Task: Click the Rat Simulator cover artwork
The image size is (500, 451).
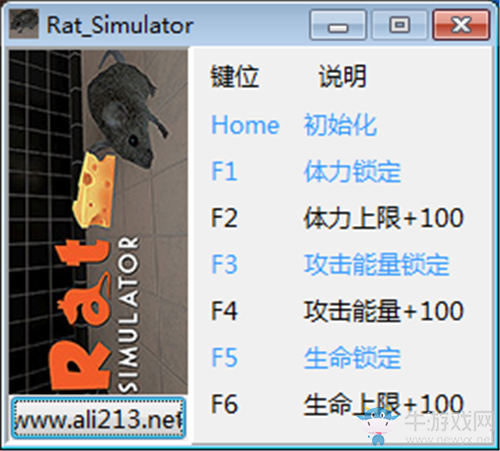Action: pyautogui.click(x=98, y=222)
